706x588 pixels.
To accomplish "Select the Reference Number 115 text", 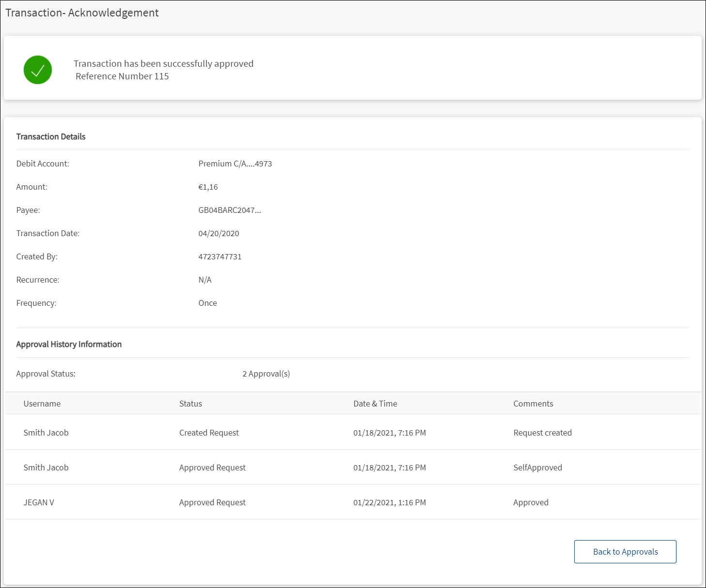I will tap(122, 76).
